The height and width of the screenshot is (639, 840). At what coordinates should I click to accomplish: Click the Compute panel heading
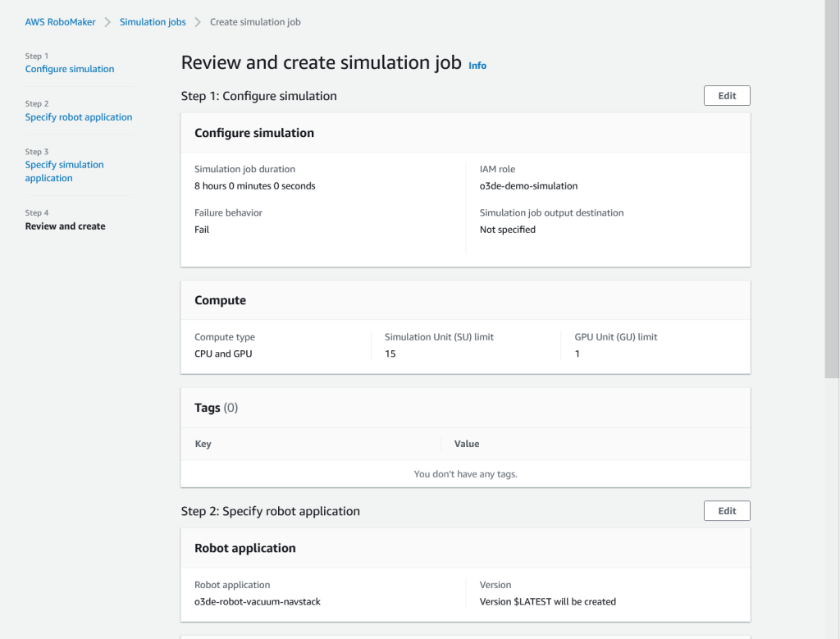pyautogui.click(x=220, y=300)
